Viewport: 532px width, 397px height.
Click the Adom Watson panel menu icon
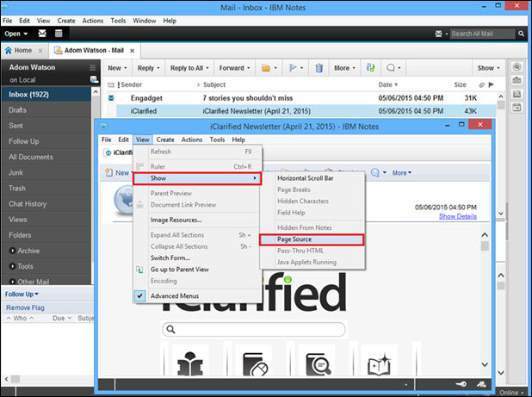pyautogui.click(x=93, y=67)
